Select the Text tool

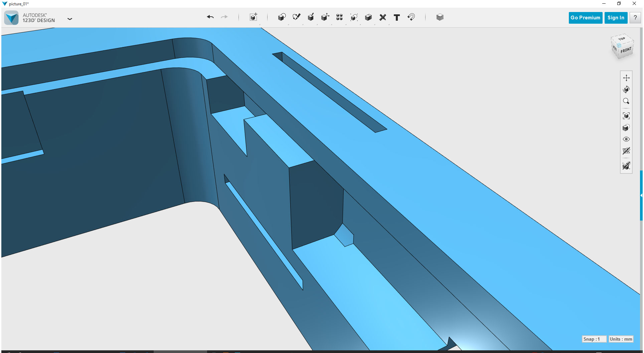click(396, 17)
